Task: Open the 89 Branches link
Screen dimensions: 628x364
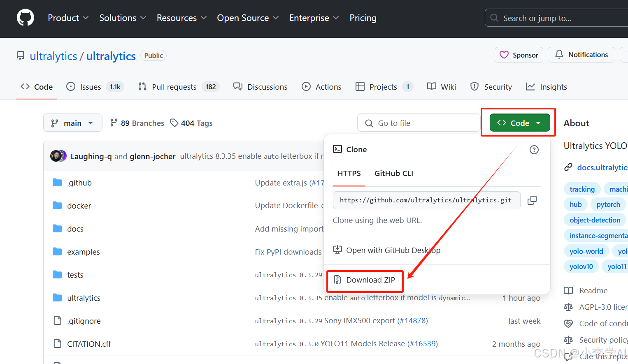Action: (137, 123)
